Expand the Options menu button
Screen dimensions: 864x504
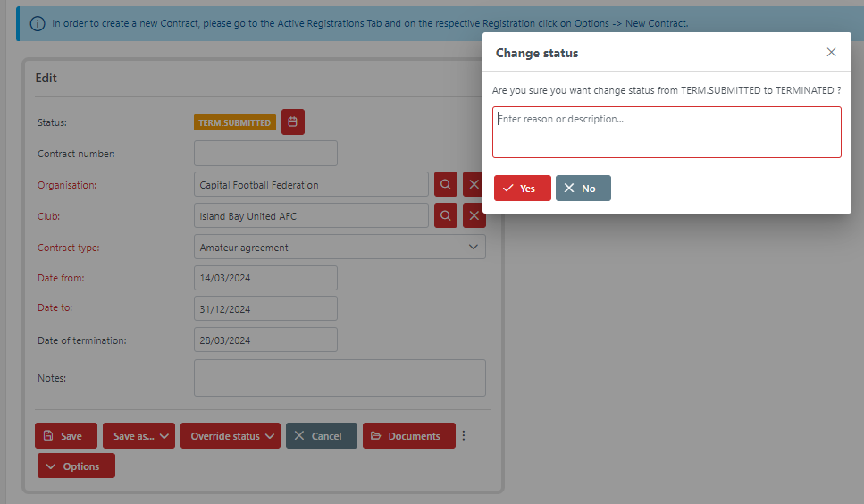point(76,466)
